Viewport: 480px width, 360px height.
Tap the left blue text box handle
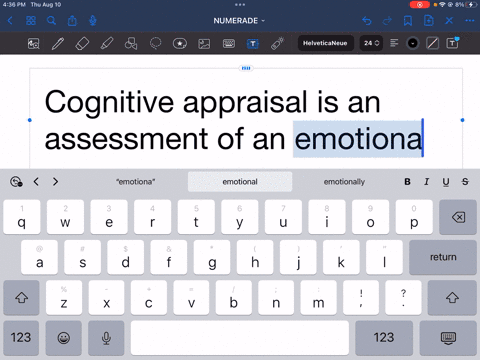30,120
